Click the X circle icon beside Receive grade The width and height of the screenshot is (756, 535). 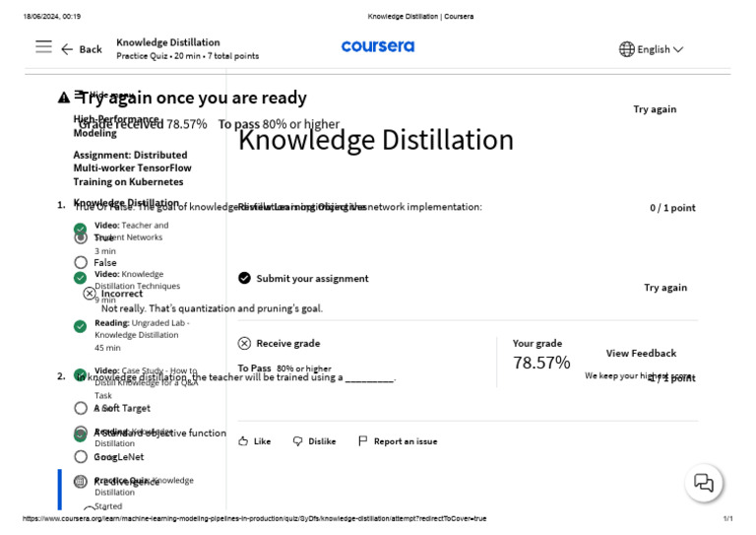click(x=244, y=343)
